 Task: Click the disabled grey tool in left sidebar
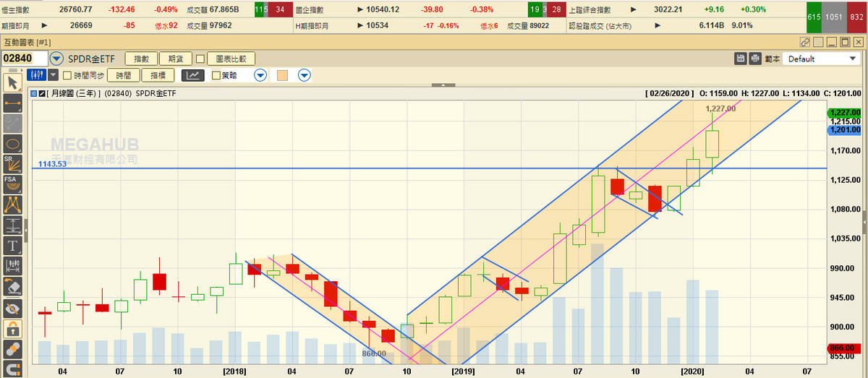click(x=12, y=123)
